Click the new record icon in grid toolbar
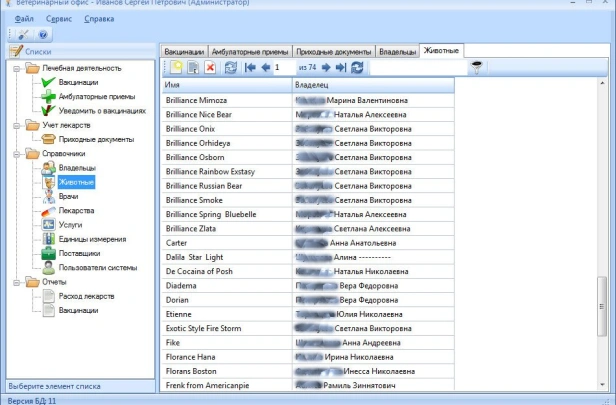 [175, 68]
